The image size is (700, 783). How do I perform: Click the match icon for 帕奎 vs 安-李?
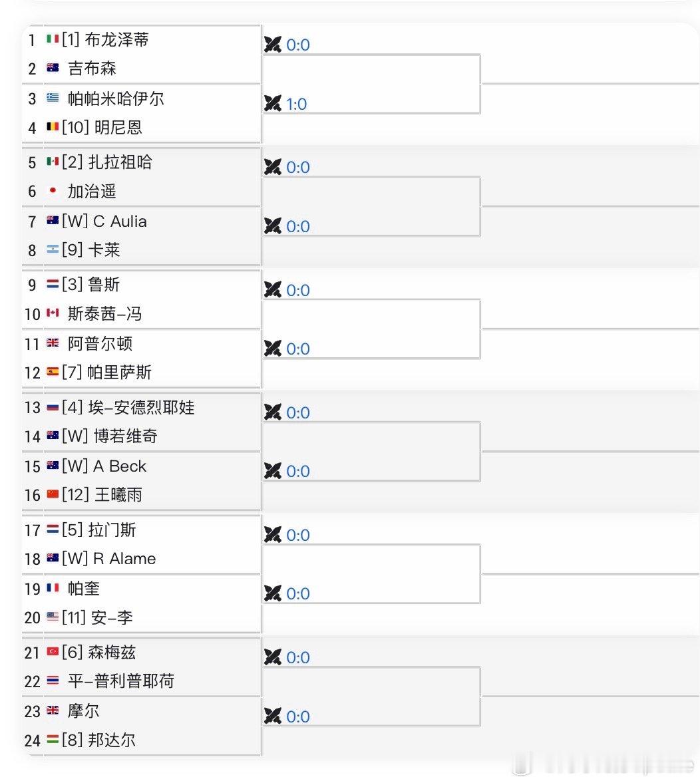pyautogui.click(x=273, y=593)
